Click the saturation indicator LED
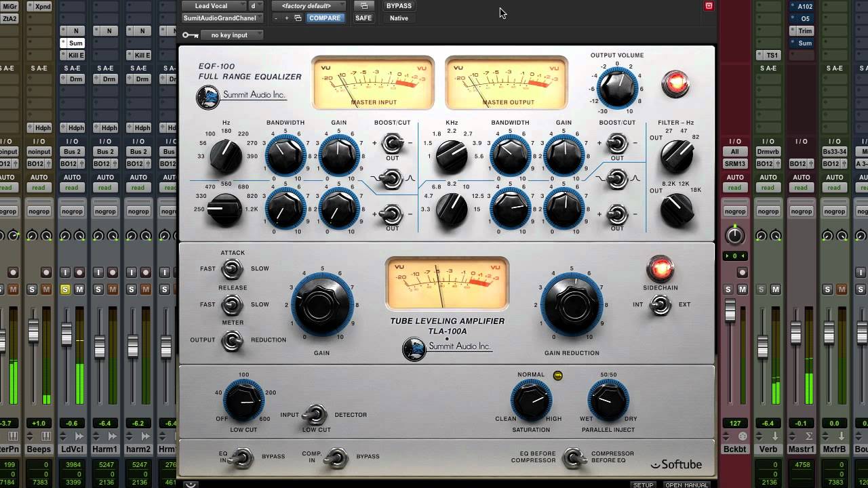The height and width of the screenshot is (488, 868). pos(558,375)
